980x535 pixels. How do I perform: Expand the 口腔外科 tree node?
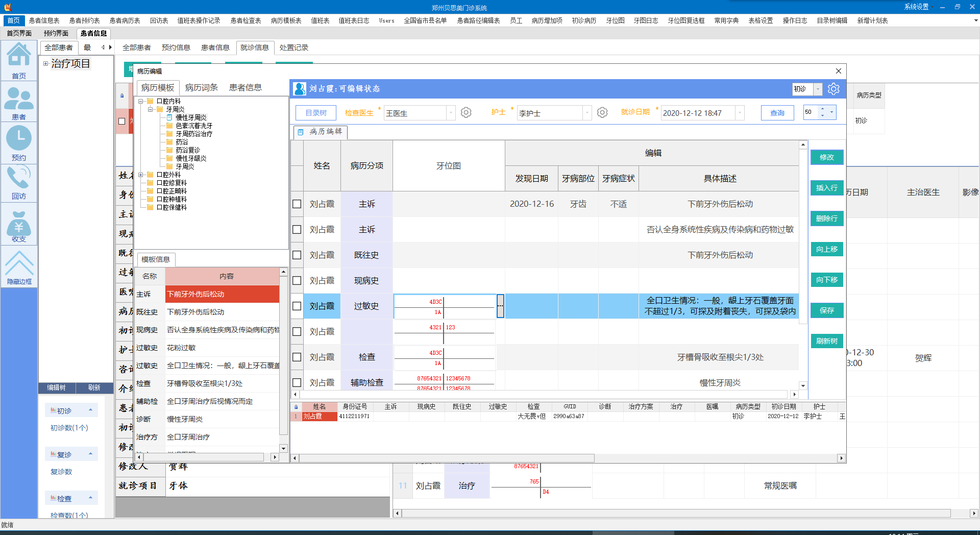141,175
